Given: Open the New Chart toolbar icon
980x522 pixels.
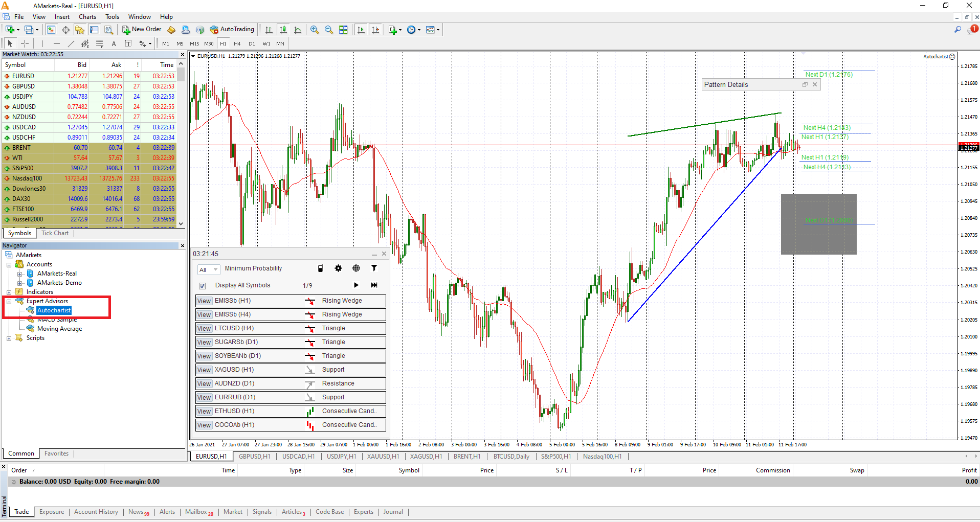Looking at the screenshot, I should tap(10, 30).
